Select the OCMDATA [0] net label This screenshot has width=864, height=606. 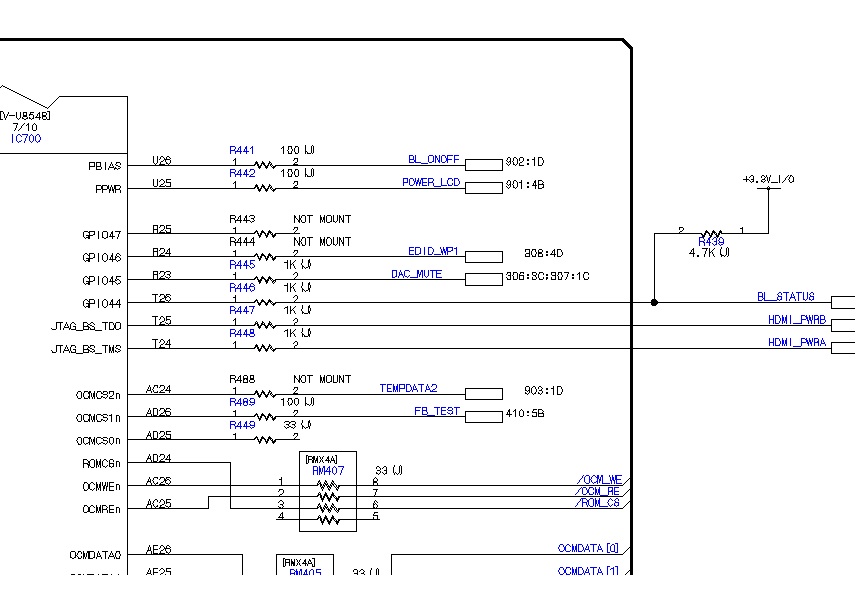click(588, 548)
